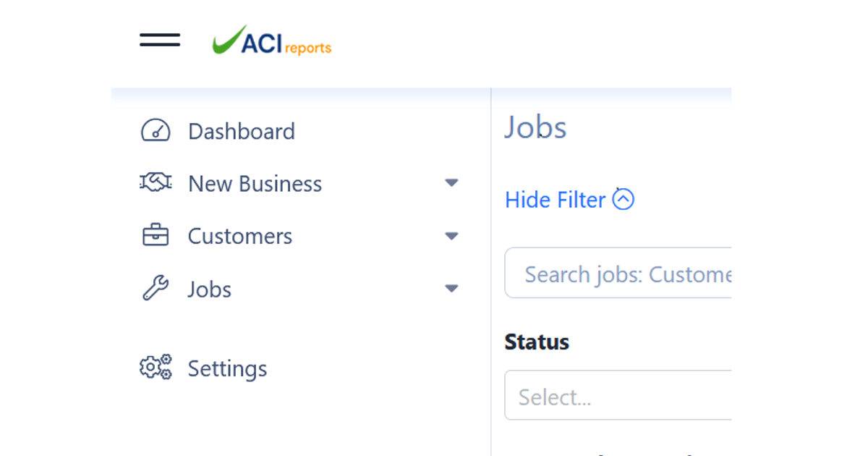Focus the Search jobs input field
Image resolution: width=868 pixels, height=456 pixels.
(622, 274)
